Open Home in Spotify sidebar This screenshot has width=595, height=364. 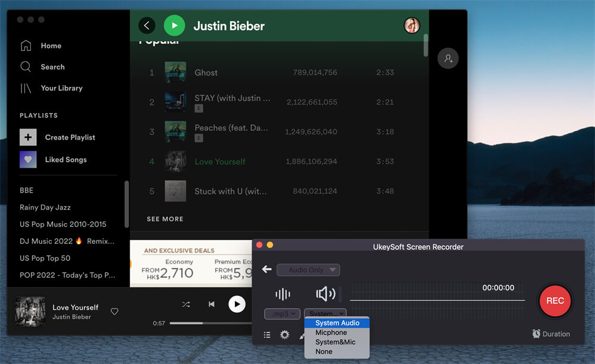click(41, 45)
